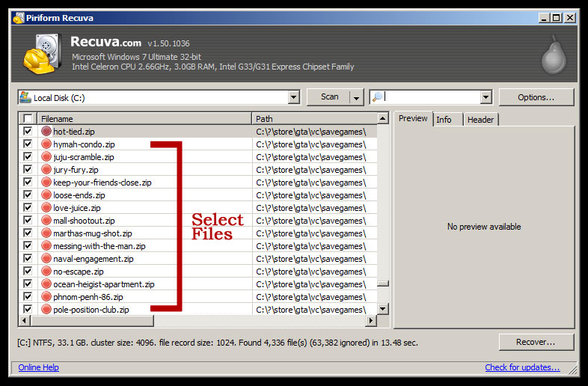The height and width of the screenshot is (386, 588).
Task: Click the status dot of ocean-heigist-apartment.zip
Action: [x=46, y=284]
